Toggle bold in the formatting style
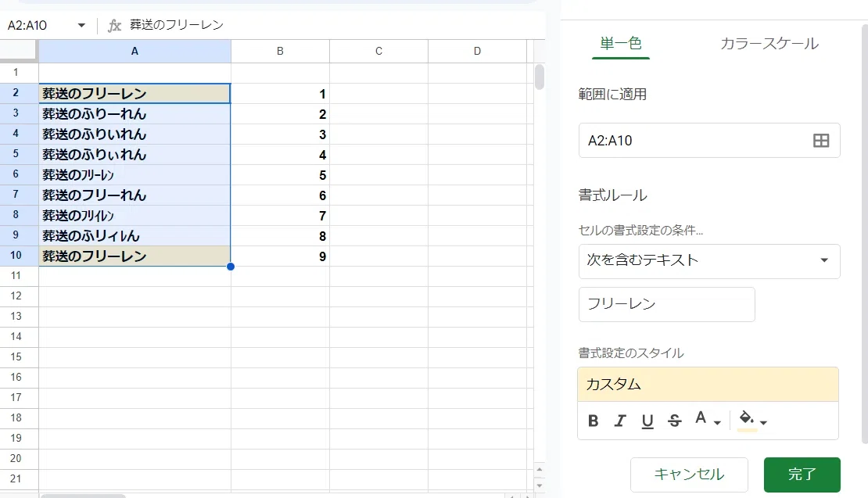 [593, 421]
